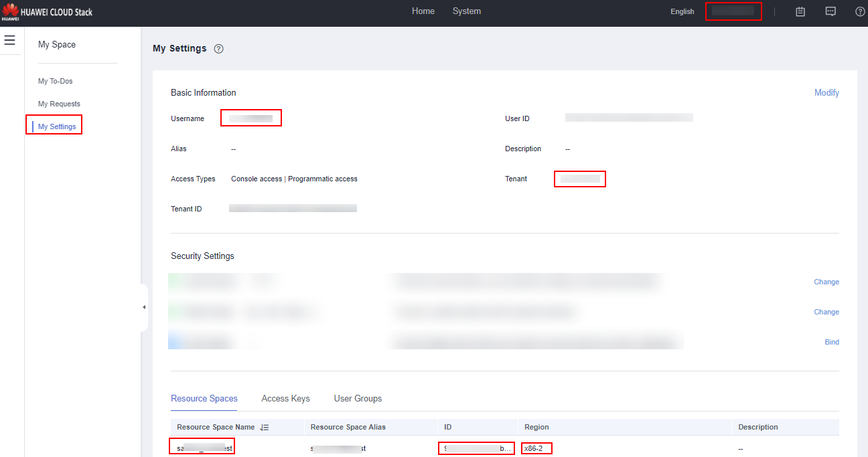Switch to the User Groups tab
The width and height of the screenshot is (868, 457).
coord(358,398)
